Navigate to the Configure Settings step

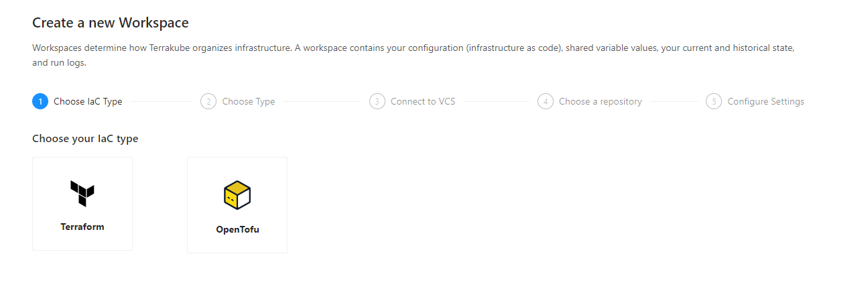pos(765,102)
